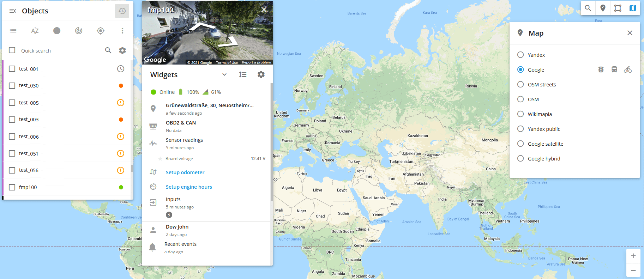Click the map pin places tool
The height and width of the screenshot is (279, 644).
click(603, 8)
